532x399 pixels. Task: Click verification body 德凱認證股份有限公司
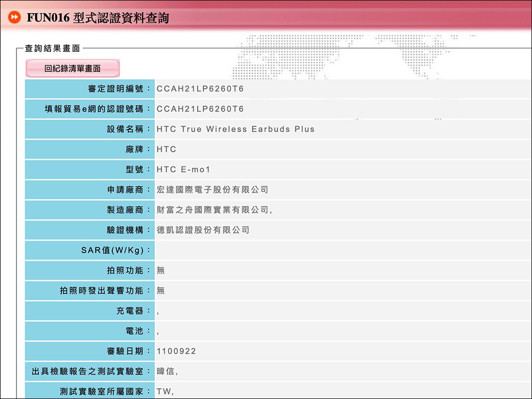[x=203, y=230]
